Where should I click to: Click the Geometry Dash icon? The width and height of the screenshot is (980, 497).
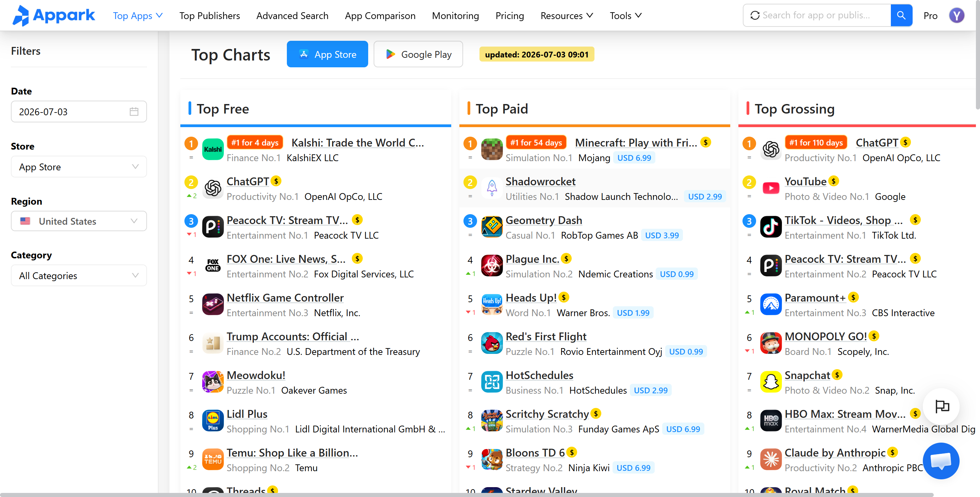coord(491,227)
